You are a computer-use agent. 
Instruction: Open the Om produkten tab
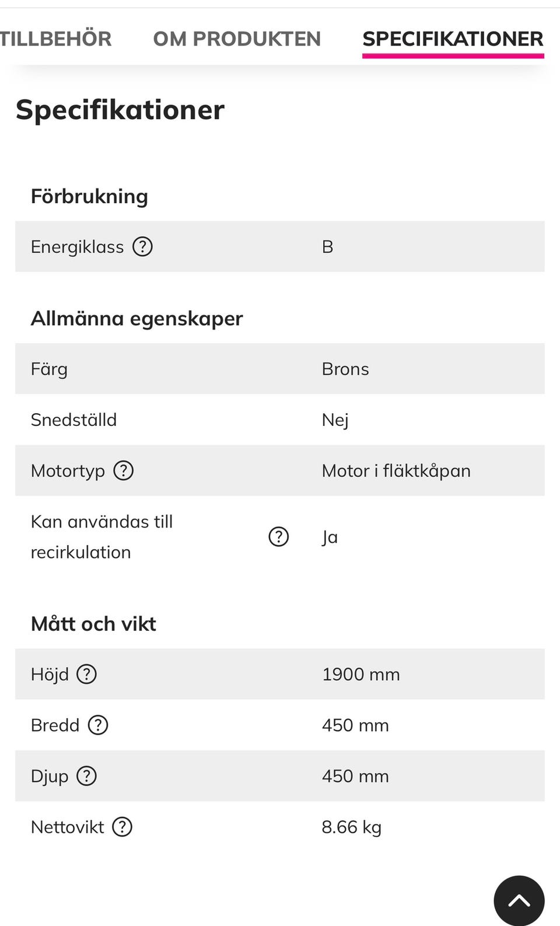pyautogui.click(x=237, y=39)
